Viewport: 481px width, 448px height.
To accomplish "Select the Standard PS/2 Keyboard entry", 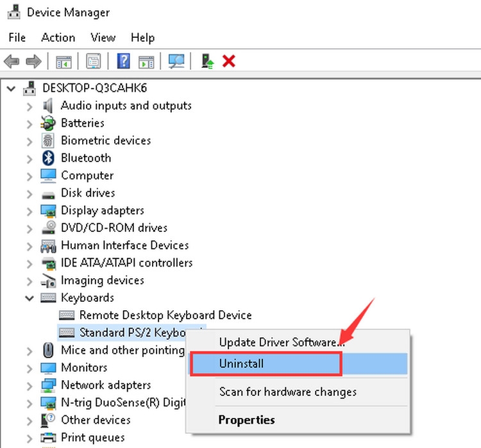I will coord(132,333).
